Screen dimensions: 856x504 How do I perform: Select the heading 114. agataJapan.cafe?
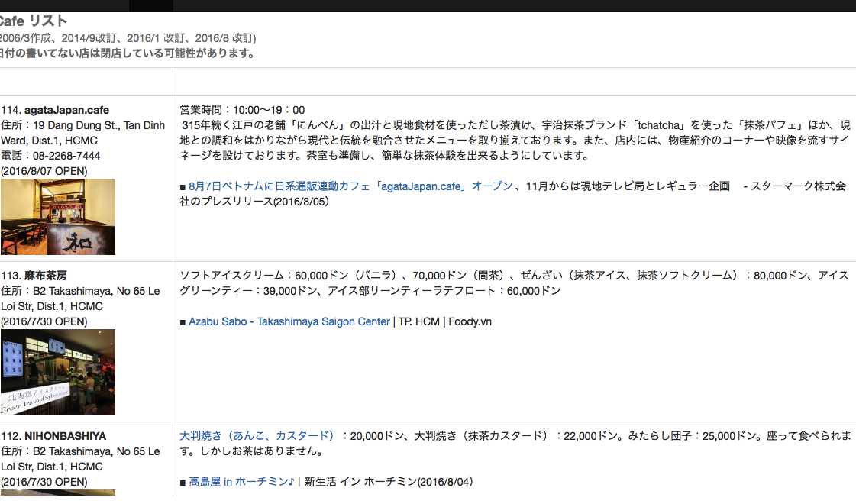coord(55,110)
